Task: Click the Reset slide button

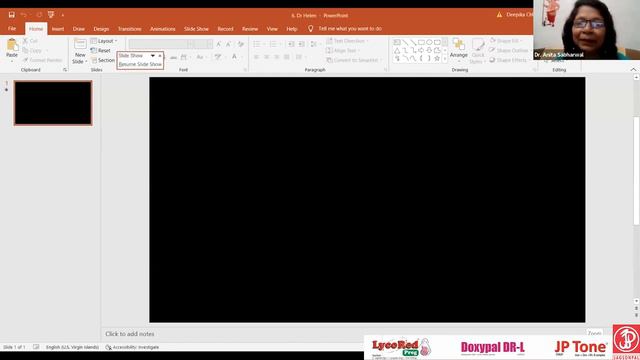Action: [x=101, y=51]
